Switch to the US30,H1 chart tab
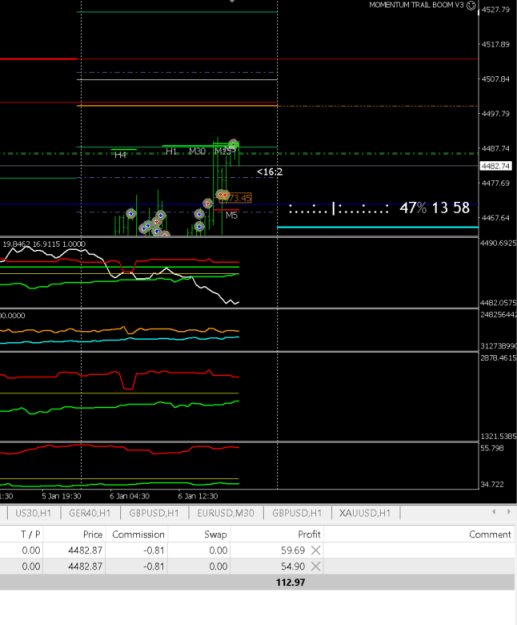517x625 pixels. point(33,513)
